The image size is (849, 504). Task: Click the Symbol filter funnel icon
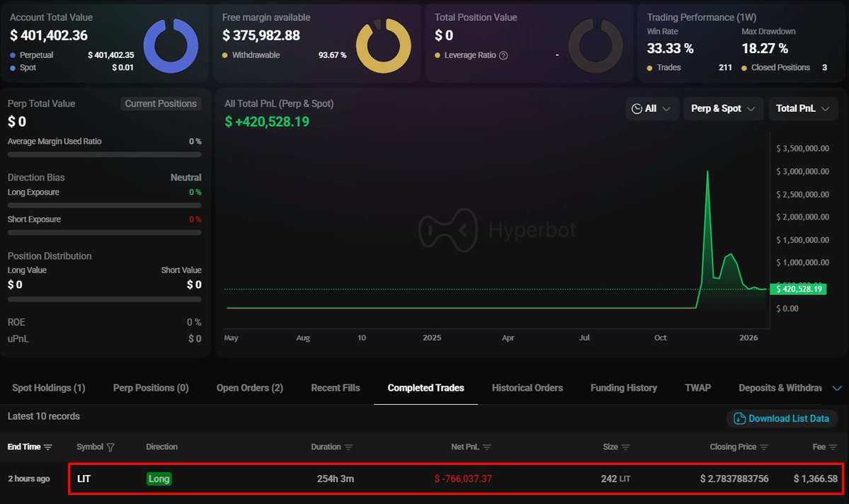110,447
